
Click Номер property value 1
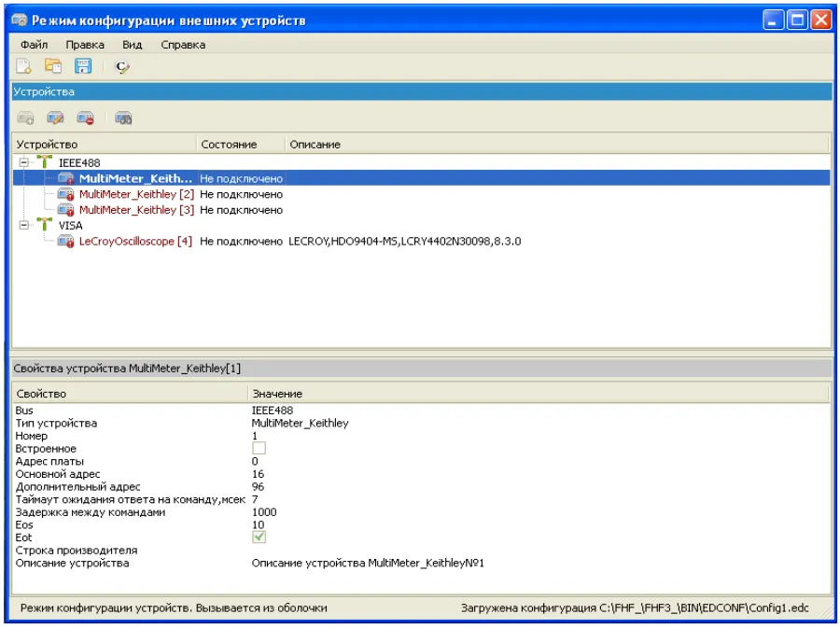(255, 436)
